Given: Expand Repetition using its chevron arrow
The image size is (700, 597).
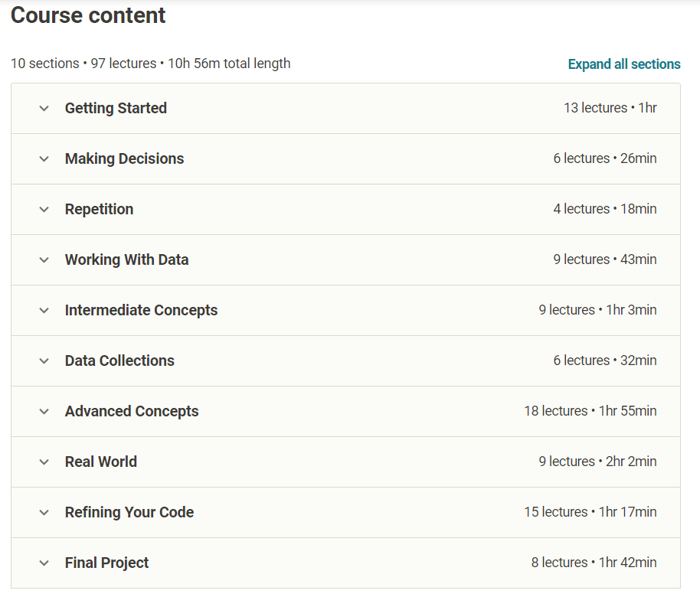Looking at the screenshot, I should click(x=44, y=210).
